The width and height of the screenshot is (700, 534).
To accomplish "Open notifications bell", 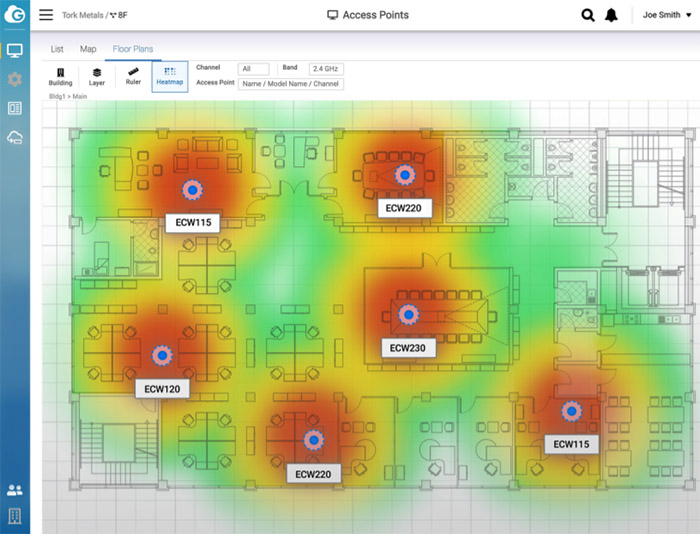I will (611, 15).
